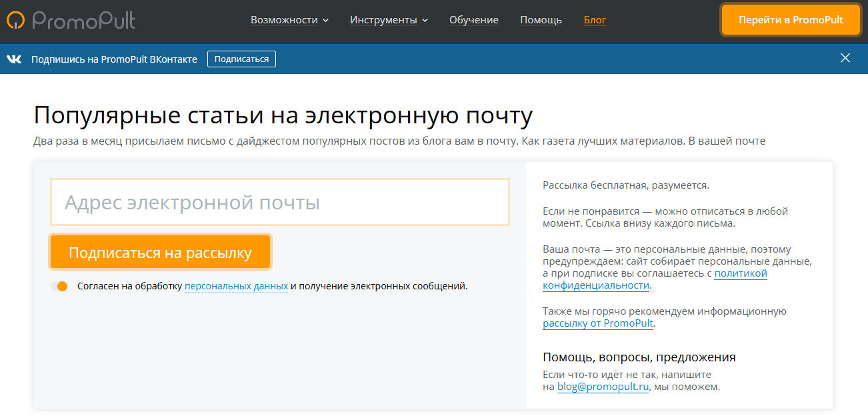Focus the Адрес электронной почты field
The width and height of the screenshot is (868, 420).
[x=280, y=202]
